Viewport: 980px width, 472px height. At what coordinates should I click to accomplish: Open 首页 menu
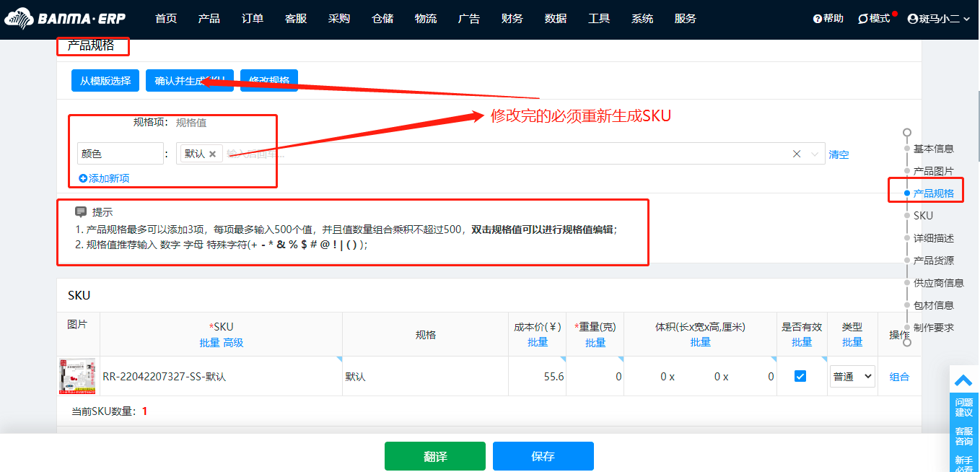(166, 19)
